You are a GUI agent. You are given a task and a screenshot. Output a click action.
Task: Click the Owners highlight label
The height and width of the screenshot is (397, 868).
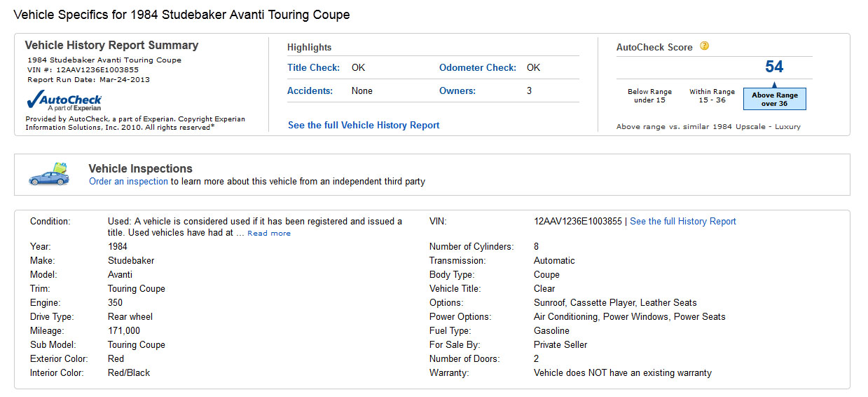(457, 90)
